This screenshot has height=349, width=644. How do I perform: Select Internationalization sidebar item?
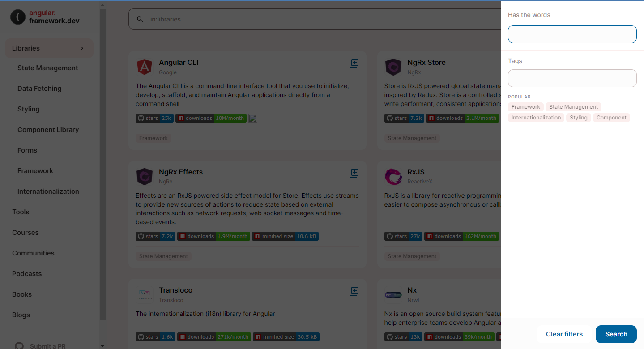click(48, 192)
